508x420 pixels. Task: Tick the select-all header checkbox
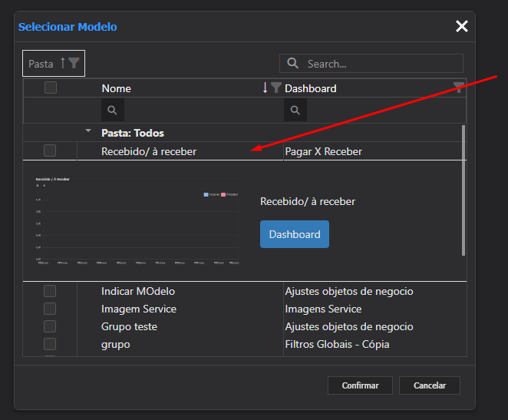click(51, 88)
